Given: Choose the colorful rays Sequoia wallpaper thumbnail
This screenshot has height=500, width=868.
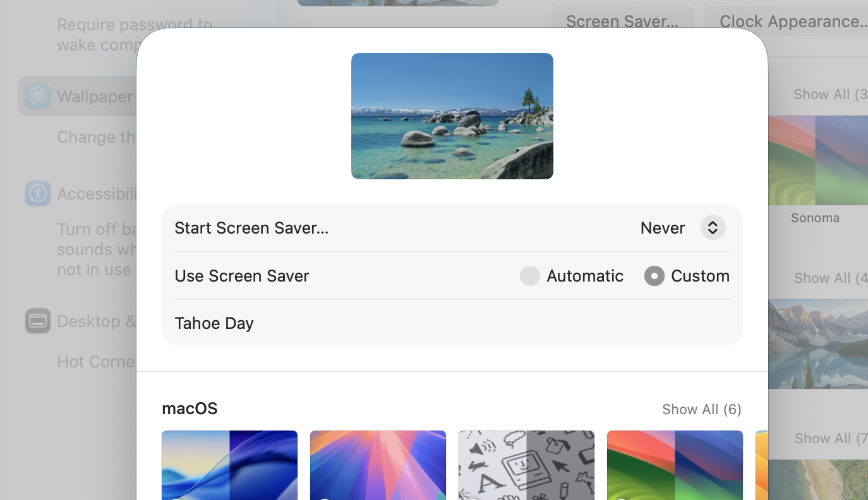Looking at the screenshot, I should [378, 465].
